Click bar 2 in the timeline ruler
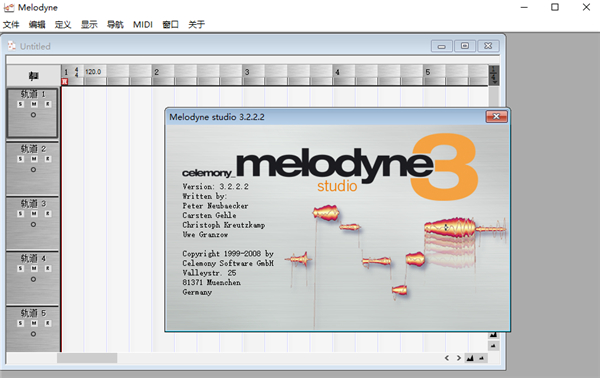 click(x=157, y=72)
